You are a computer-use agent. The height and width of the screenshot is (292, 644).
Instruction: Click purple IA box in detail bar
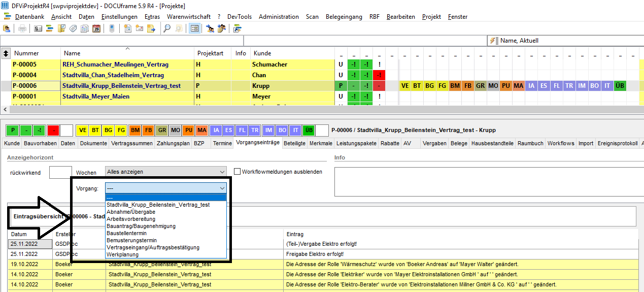pyautogui.click(x=215, y=130)
